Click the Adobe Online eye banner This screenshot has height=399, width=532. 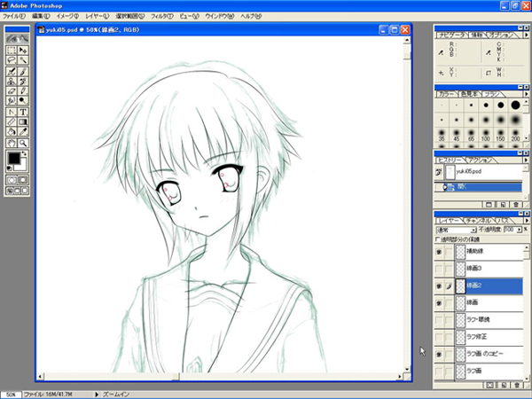pyautogui.click(x=17, y=39)
